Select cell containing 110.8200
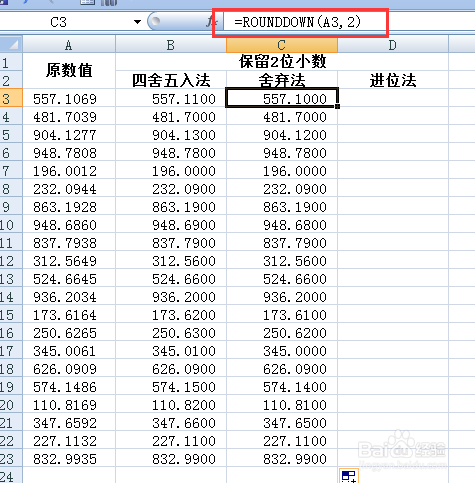 pos(171,405)
